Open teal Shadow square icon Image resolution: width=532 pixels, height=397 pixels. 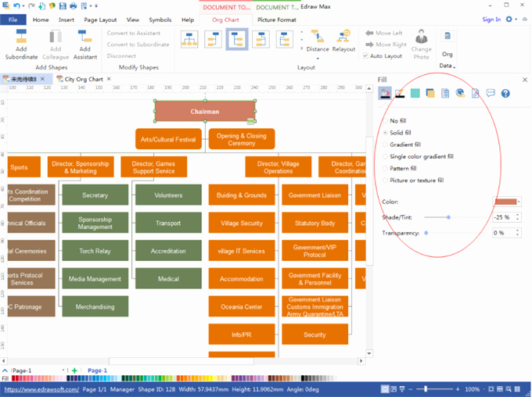(x=415, y=93)
